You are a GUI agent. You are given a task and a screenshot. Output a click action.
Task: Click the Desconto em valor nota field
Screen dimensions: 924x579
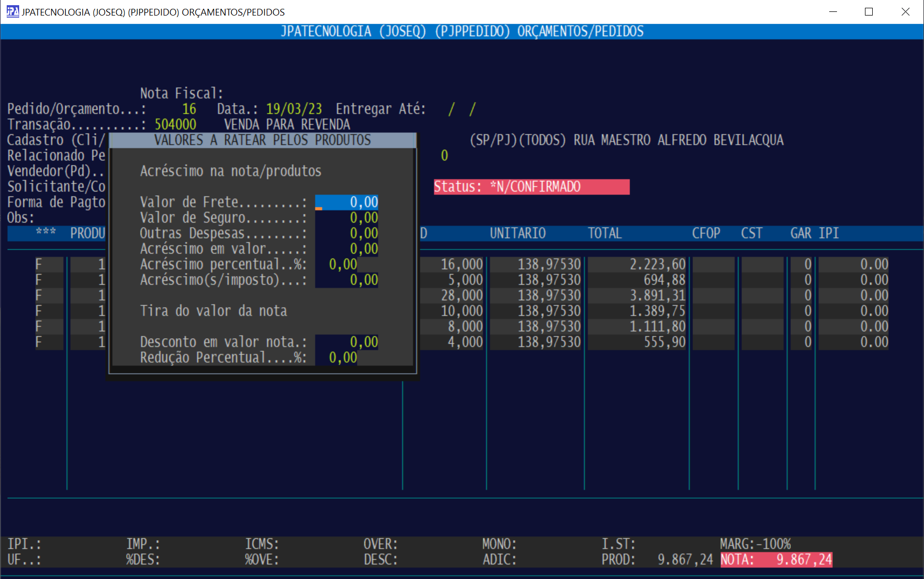pyautogui.click(x=347, y=342)
